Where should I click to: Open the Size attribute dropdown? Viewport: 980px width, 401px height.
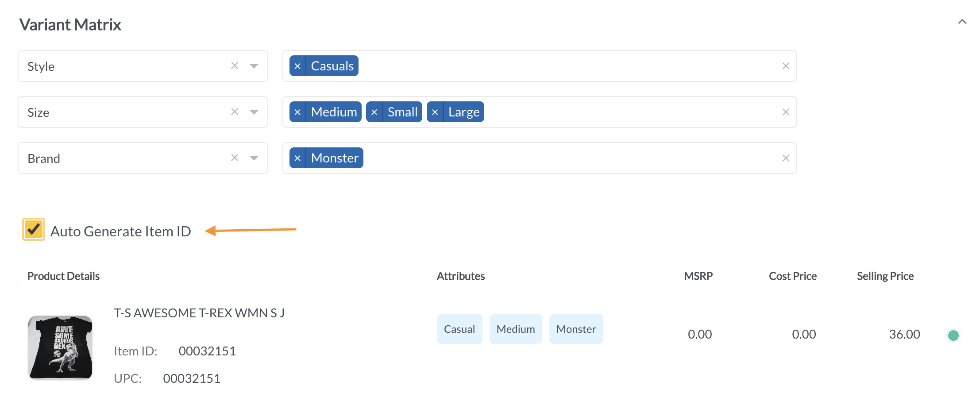click(x=254, y=112)
